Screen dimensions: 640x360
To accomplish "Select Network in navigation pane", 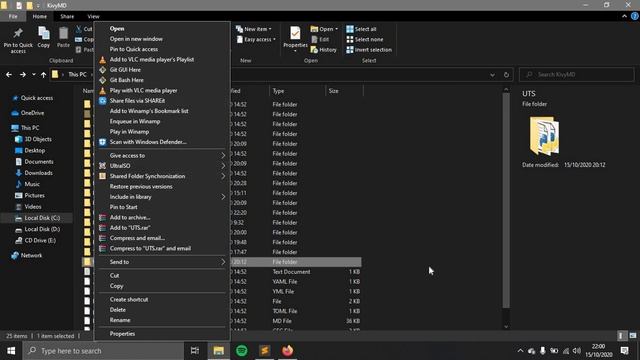I will (x=31, y=256).
